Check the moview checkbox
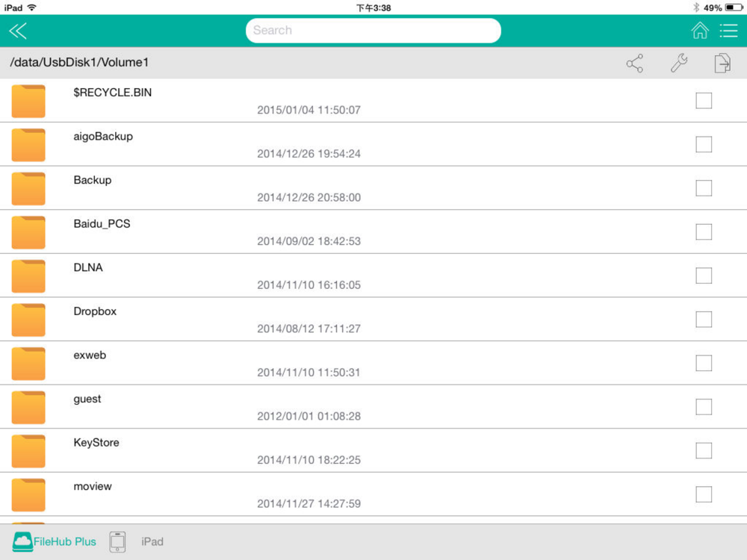 (704, 495)
